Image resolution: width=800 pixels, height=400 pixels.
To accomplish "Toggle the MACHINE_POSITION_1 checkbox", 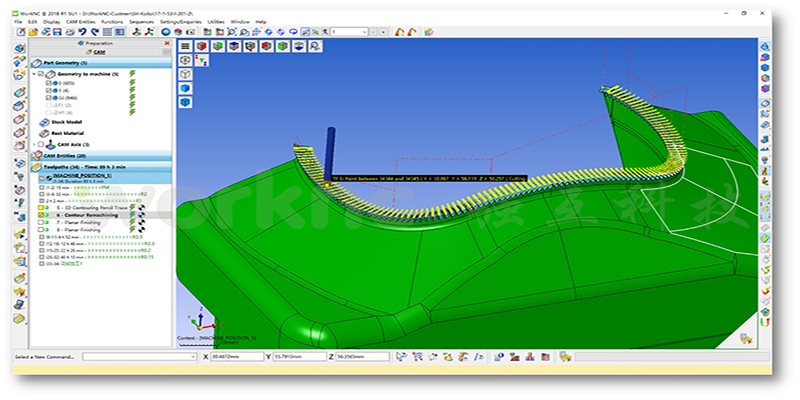I will [41, 178].
